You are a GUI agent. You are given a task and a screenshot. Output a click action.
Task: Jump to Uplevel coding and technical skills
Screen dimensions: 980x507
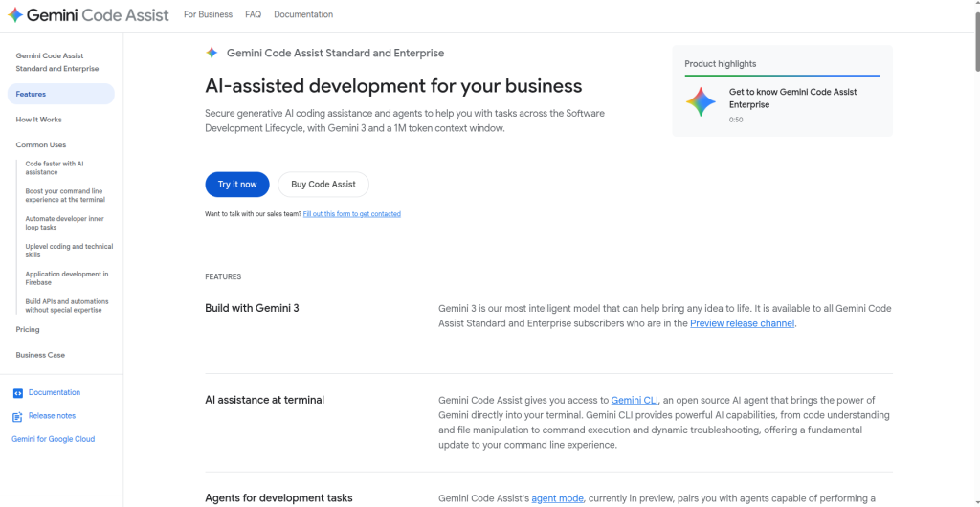69,251
